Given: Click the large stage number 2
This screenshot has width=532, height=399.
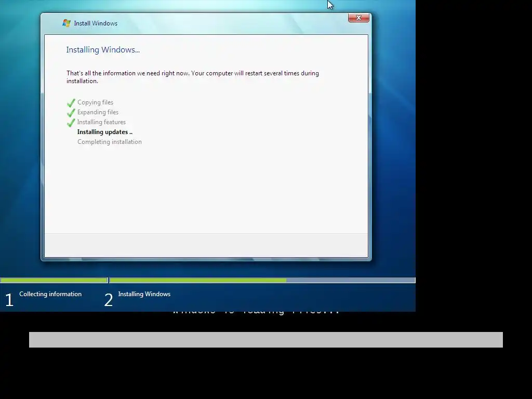Looking at the screenshot, I should coord(108,300).
